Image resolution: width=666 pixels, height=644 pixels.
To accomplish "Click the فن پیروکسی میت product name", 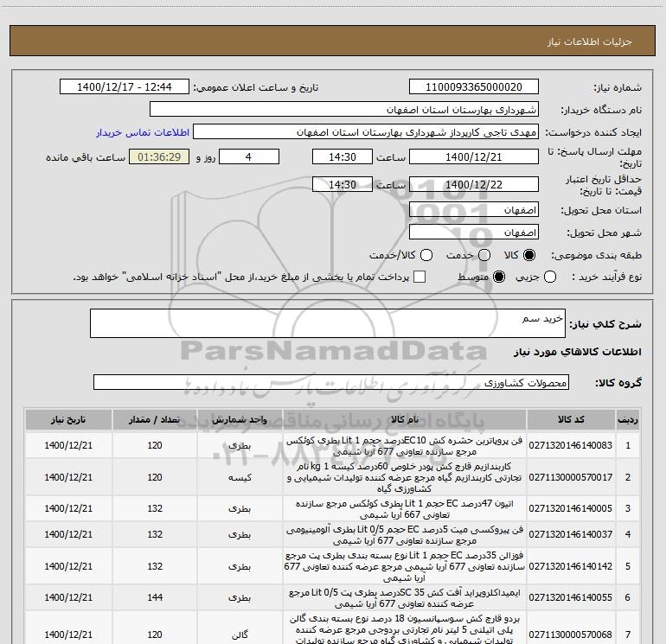I will point(405,535).
